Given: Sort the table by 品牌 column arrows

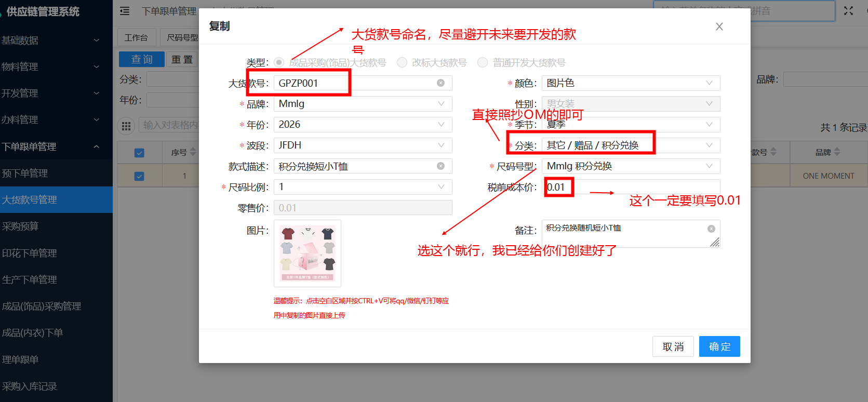Looking at the screenshot, I should point(837,152).
